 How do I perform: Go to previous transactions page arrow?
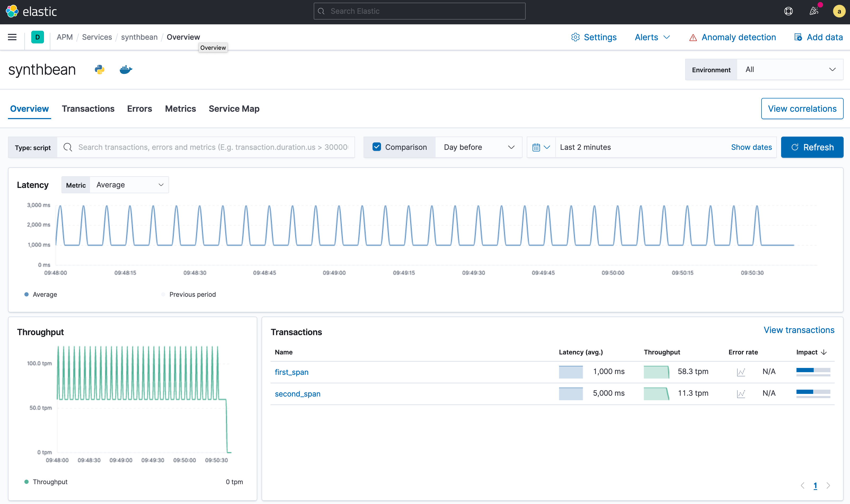pos(802,486)
